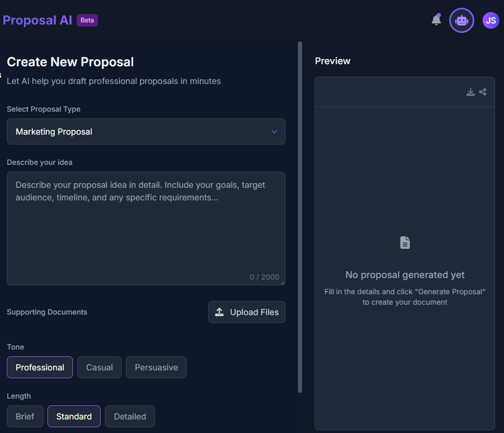
Task: Click the idea text area's resize handle
Action: point(283,283)
